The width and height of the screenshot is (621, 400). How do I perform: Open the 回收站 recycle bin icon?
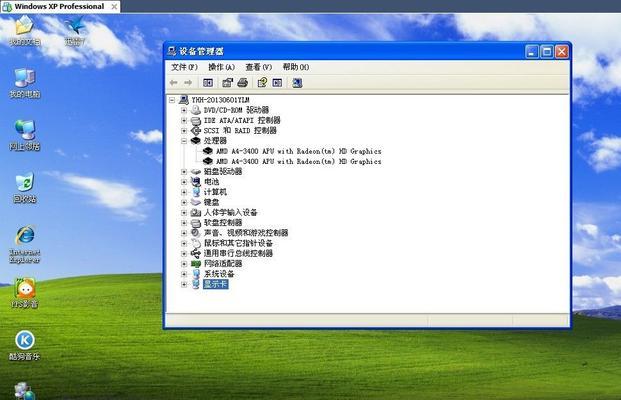pos(25,188)
